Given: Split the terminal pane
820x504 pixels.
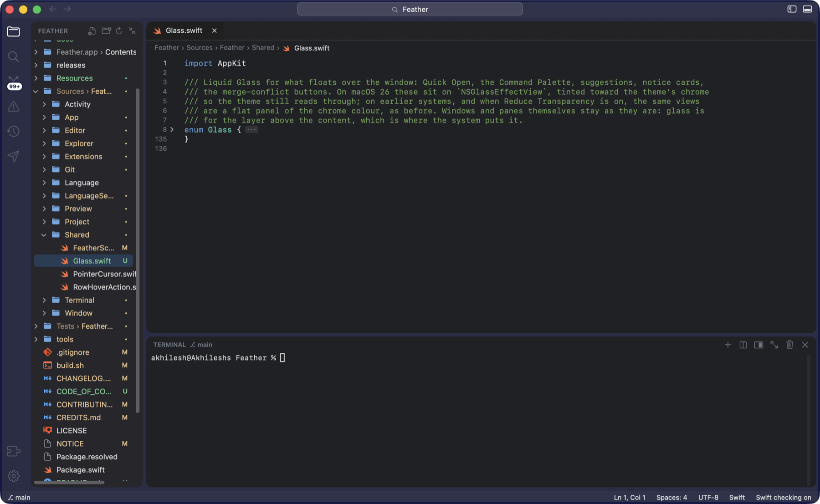Looking at the screenshot, I should (743, 345).
